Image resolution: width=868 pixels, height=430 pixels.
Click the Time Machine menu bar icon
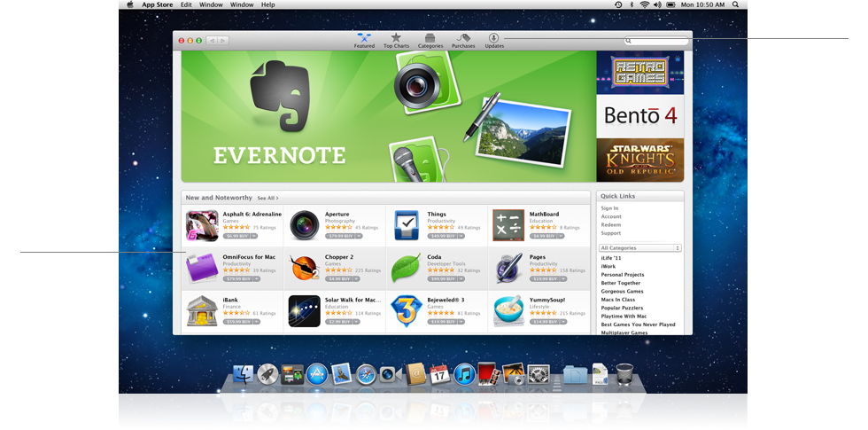click(618, 4)
